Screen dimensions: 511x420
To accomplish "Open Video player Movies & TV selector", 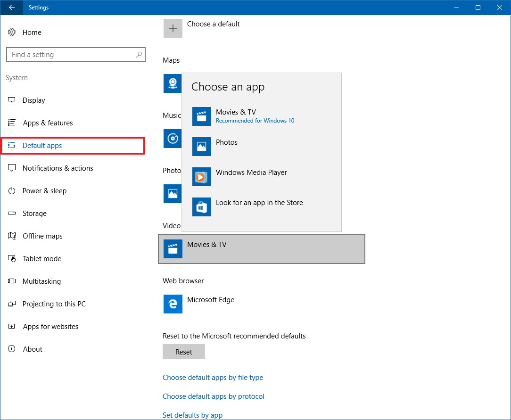I will point(261,248).
